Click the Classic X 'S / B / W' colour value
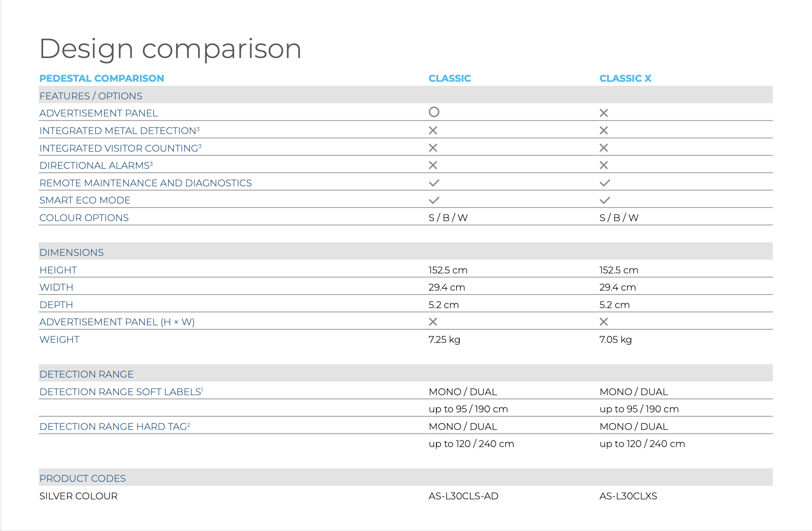 (619, 218)
